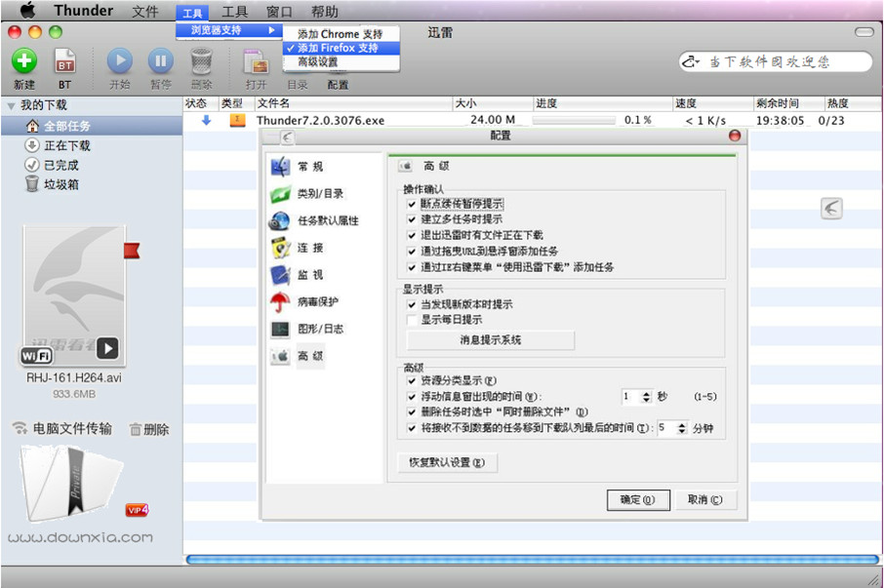Toggle 退出迅雷时有文件正在下载 checkbox
The image size is (884, 588).
pos(412,235)
